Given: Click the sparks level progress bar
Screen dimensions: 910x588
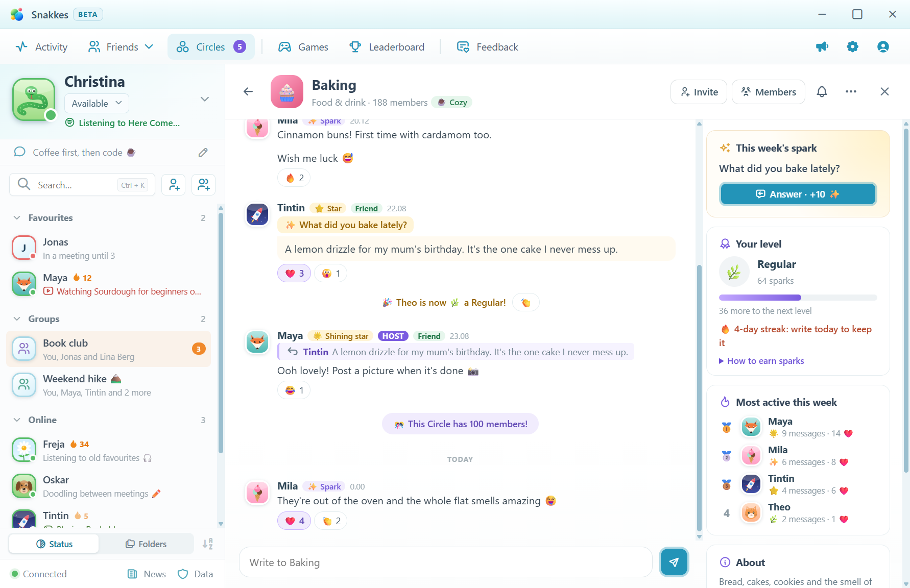Looking at the screenshot, I should point(798,298).
